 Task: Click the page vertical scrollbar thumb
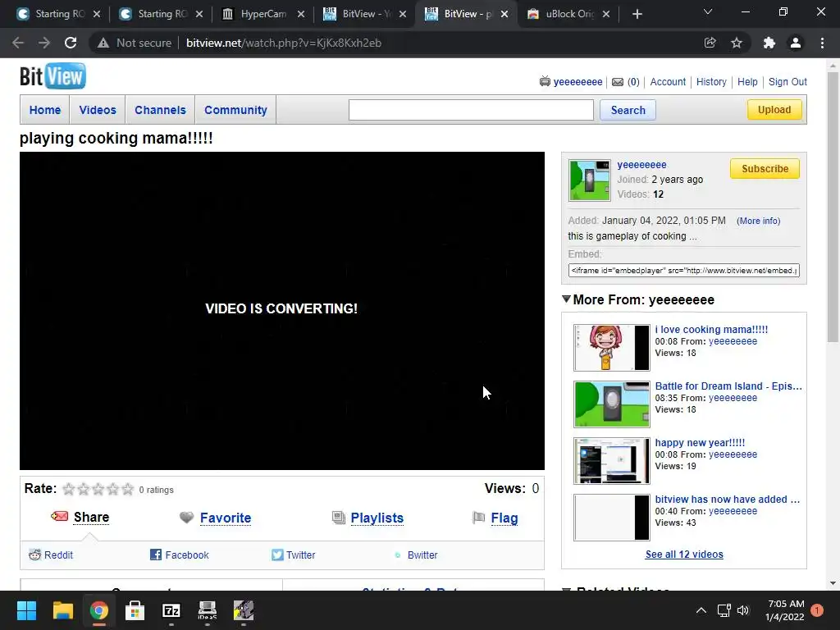click(833, 208)
